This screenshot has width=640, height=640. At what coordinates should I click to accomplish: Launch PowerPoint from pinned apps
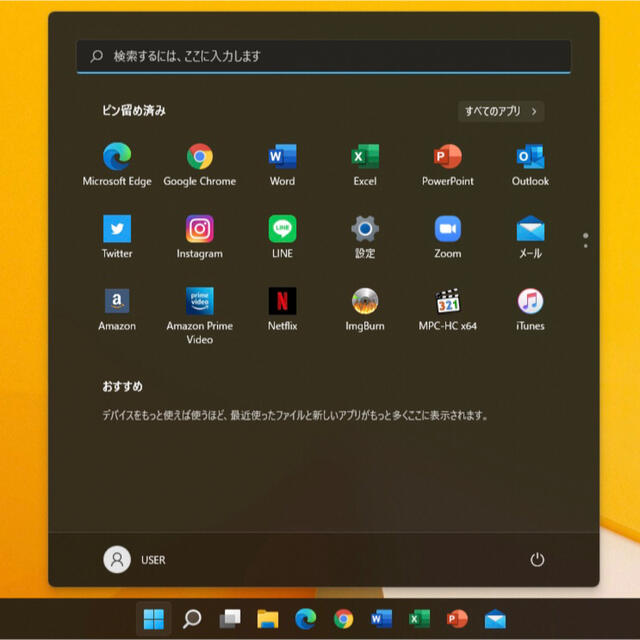pos(448,164)
